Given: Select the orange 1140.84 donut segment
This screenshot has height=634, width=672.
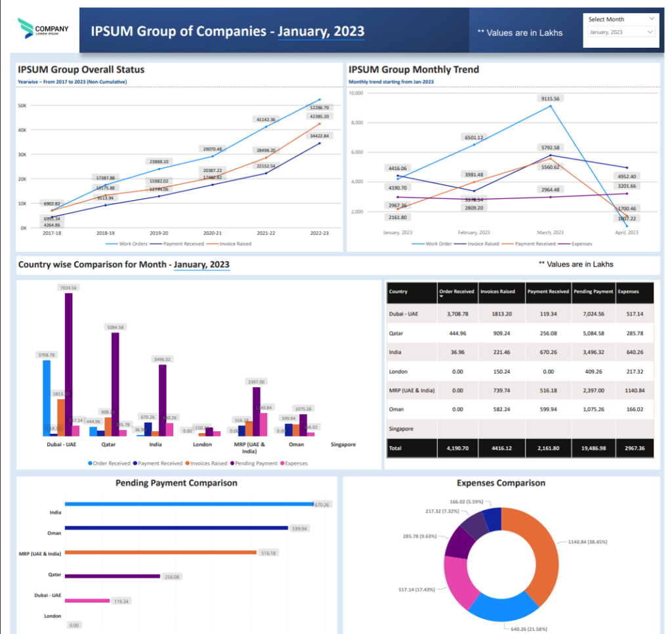Looking at the screenshot, I should click(x=538, y=545).
